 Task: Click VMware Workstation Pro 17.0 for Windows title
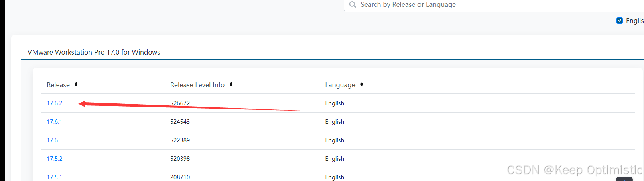point(94,52)
